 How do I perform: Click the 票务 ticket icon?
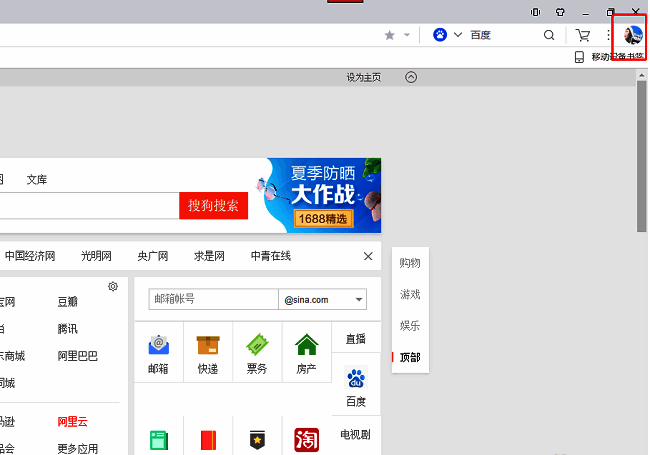pos(257,345)
